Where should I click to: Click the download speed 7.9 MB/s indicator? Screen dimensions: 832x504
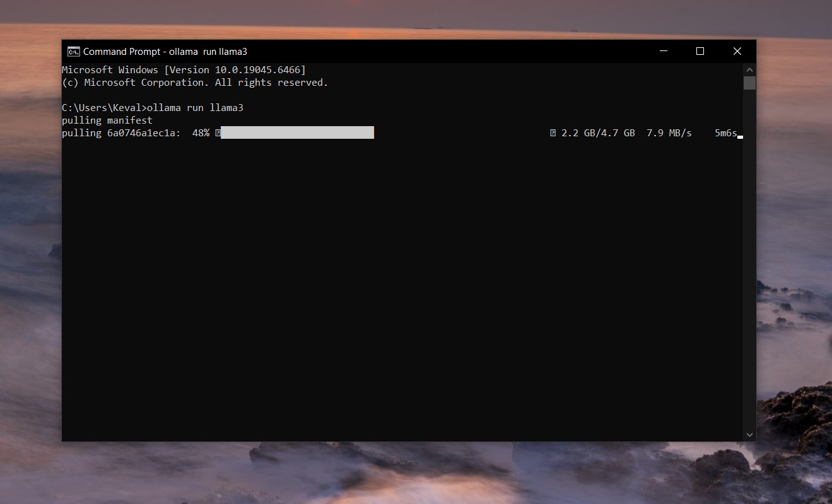point(669,133)
